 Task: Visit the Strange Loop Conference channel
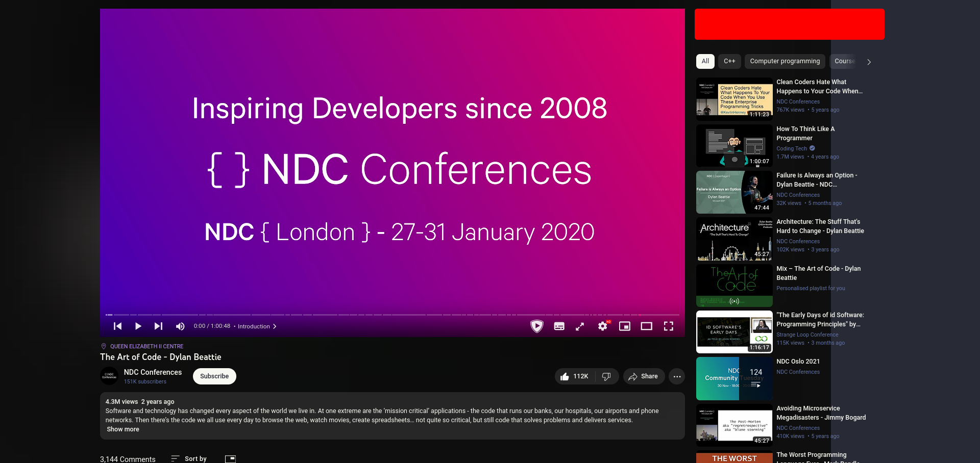807,335
